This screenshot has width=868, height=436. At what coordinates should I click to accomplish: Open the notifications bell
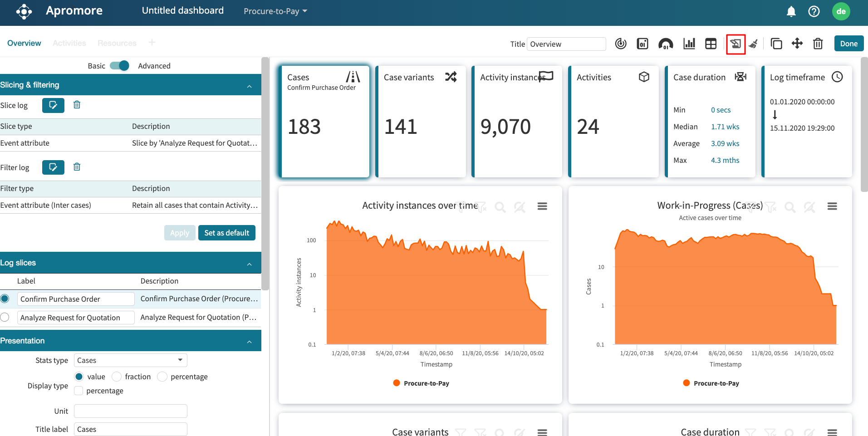[791, 11]
